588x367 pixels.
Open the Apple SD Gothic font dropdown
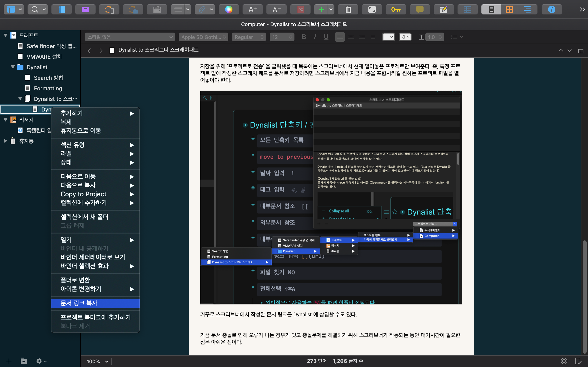pyautogui.click(x=203, y=37)
